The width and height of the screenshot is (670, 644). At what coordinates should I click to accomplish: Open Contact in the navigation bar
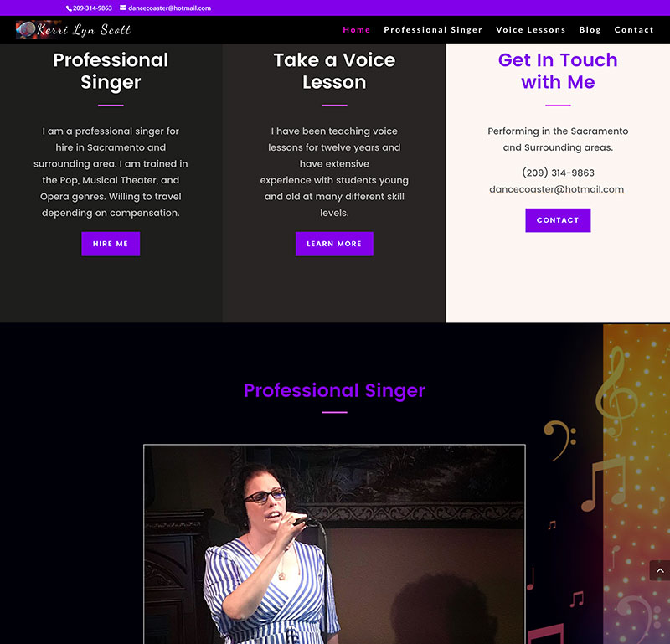coord(634,30)
